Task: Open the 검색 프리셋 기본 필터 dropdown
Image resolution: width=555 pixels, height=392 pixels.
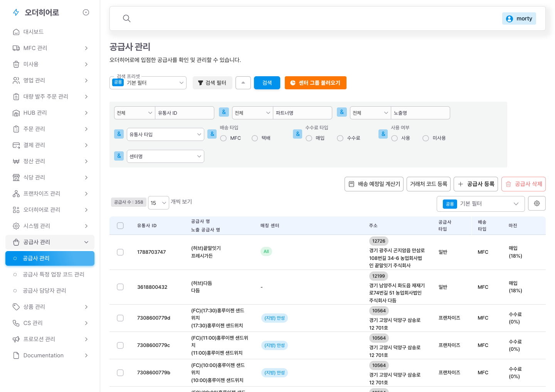Action: [x=148, y=83]
